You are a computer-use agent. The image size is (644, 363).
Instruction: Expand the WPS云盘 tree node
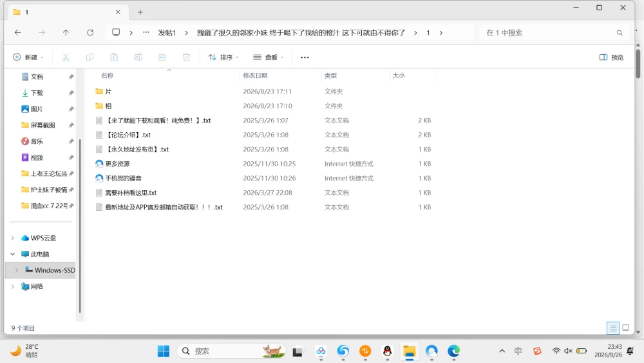(x=13, y=238)
